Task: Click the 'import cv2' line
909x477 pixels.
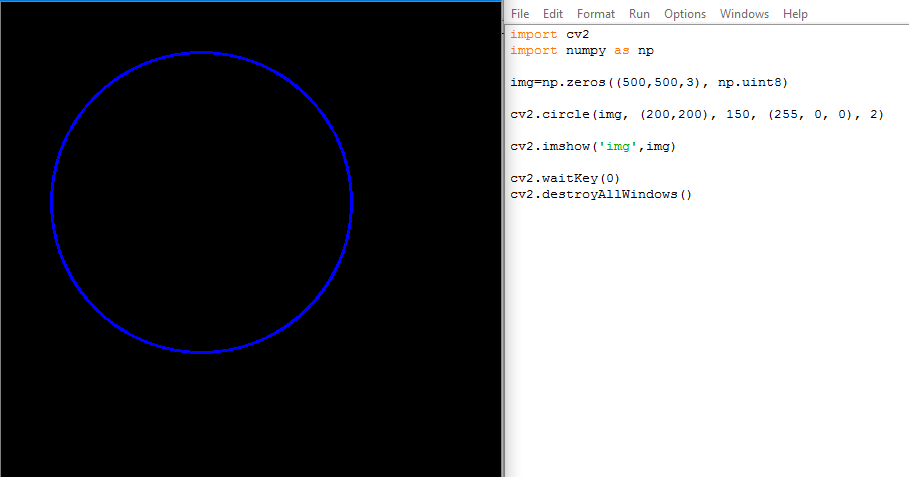Action: 550,34
